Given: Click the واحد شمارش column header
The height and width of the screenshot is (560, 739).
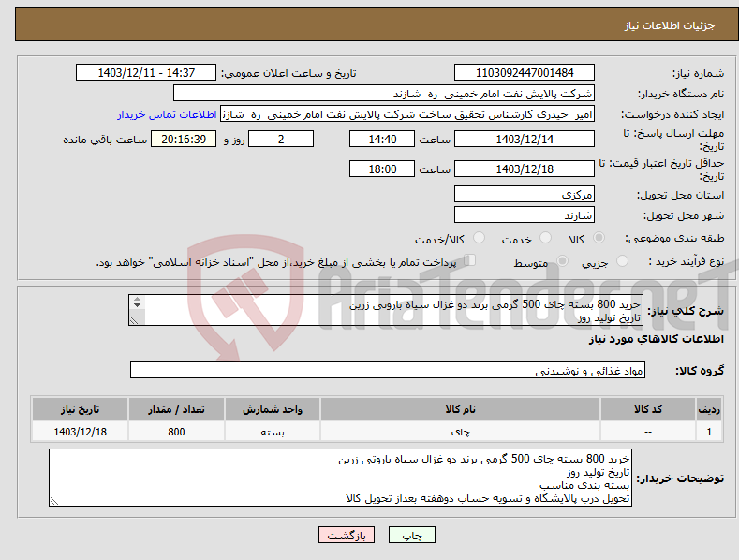Looking at the screenshot, I should (273, 409).
